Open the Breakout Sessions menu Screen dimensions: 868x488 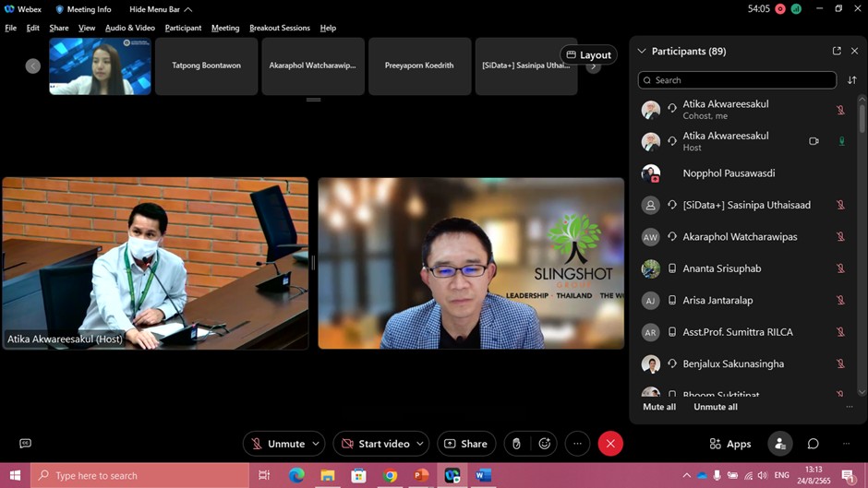pyautogui.click(x=279, y=28)
